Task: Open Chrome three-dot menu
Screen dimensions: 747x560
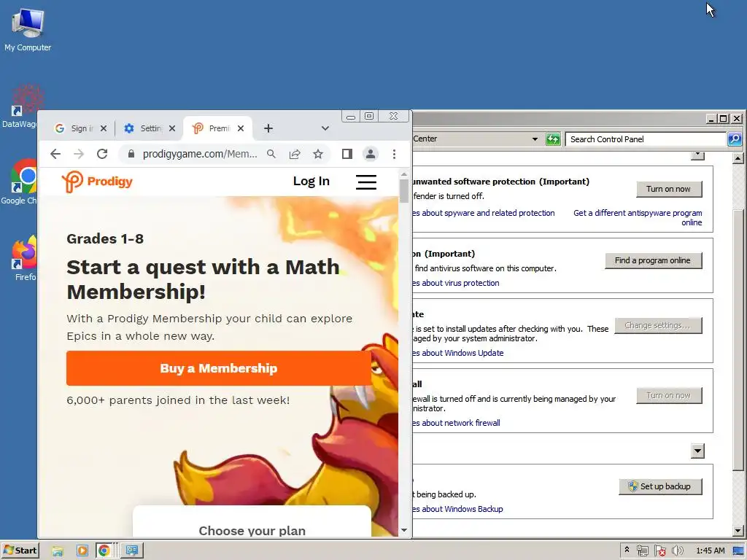Action: pyautogui.click(x=394, y=154)
